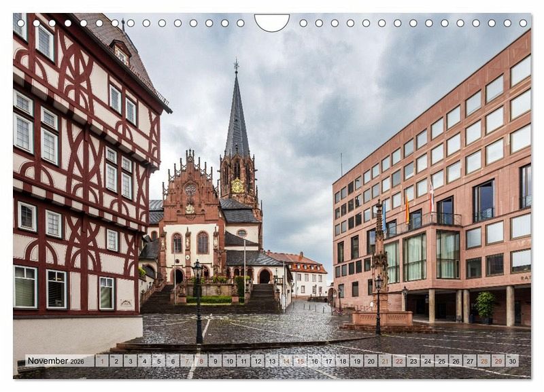
Task: Choose date cell 11 of November
Action: click(243, 361)
